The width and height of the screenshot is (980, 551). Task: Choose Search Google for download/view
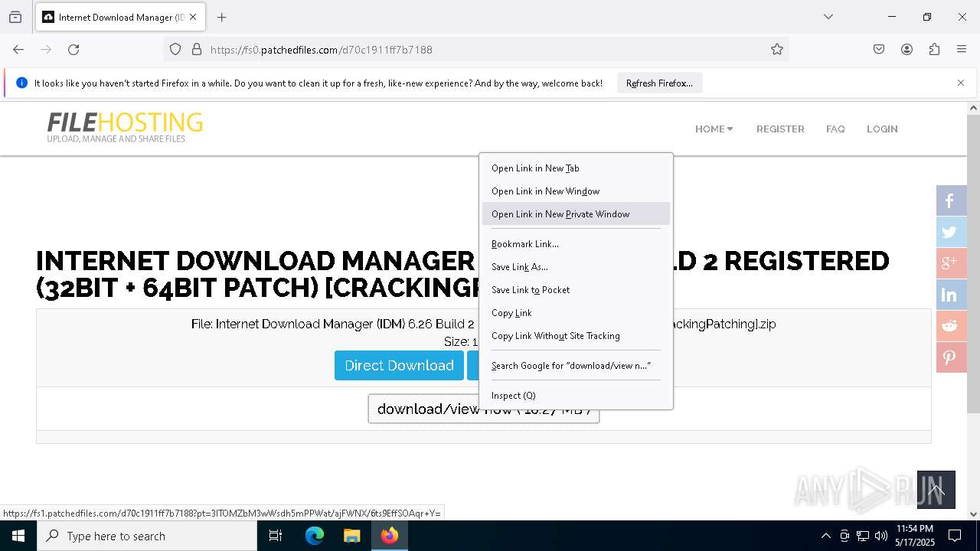[x=576, y=366]
